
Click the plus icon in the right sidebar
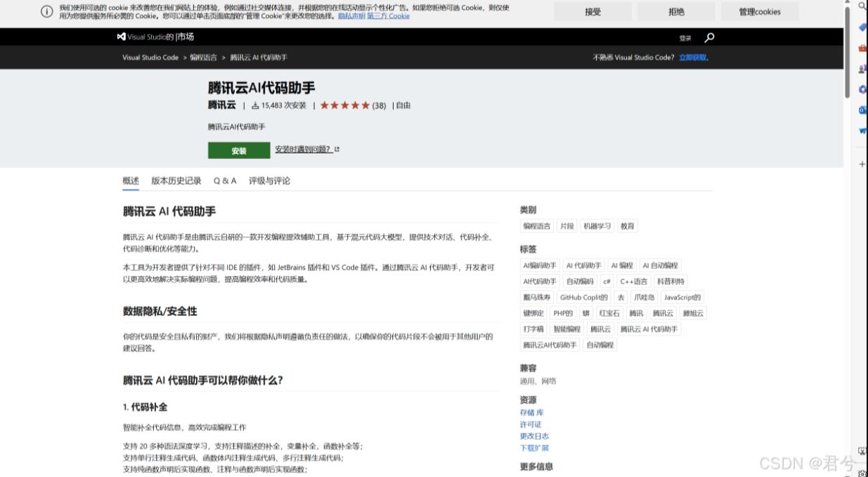point(863,164)
